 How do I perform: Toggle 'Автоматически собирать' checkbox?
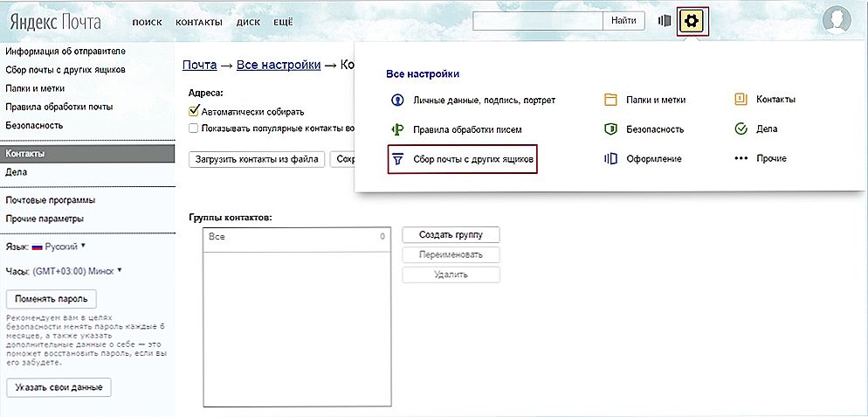195,112
